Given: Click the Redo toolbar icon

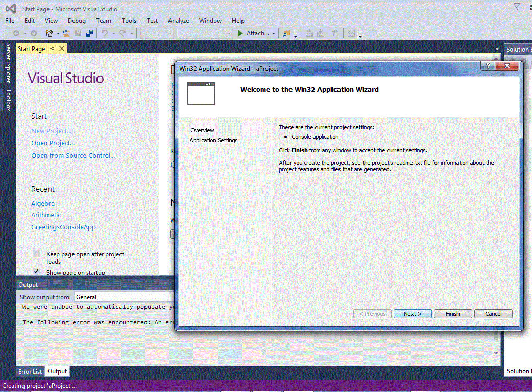Looking at the screenshot, I should (123, 33).
